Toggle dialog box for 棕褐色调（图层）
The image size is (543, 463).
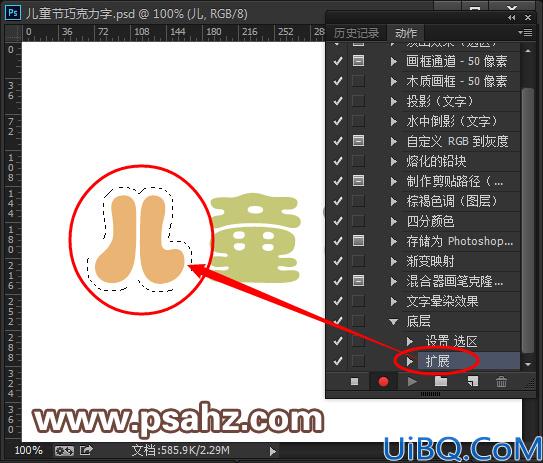point(358,201)
